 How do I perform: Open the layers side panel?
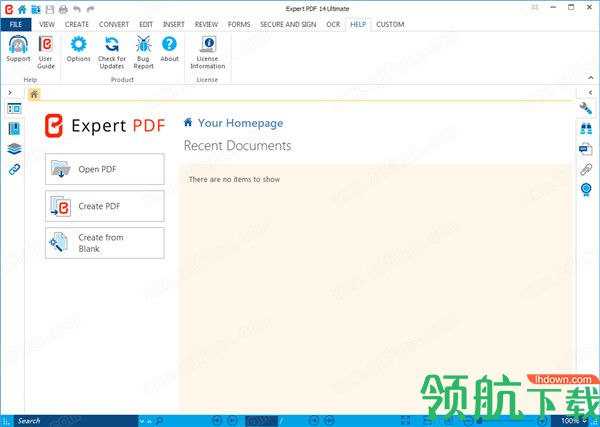[x=14, y=149]
